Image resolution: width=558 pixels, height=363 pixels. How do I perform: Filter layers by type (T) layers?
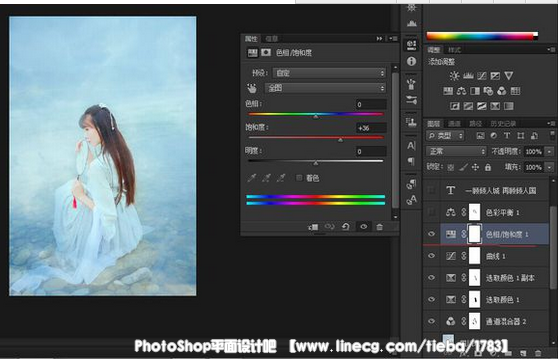(x=507, y=135)
